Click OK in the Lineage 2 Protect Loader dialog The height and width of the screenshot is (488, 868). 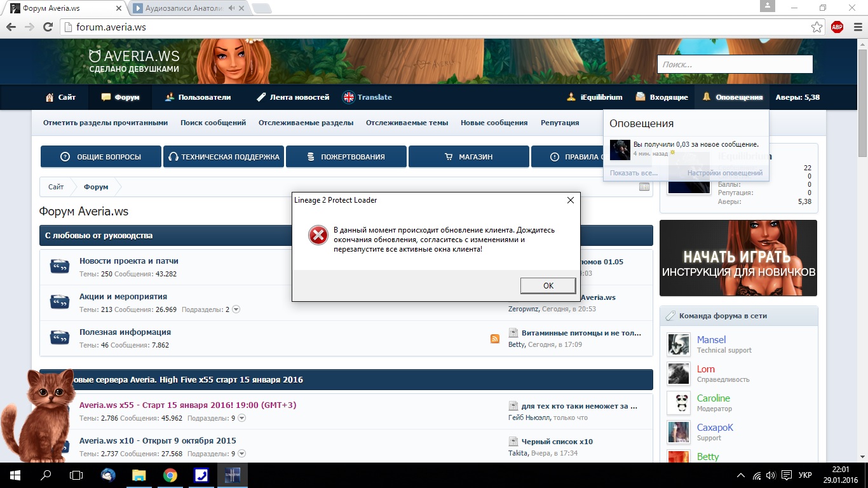click(x=548, y=286)
